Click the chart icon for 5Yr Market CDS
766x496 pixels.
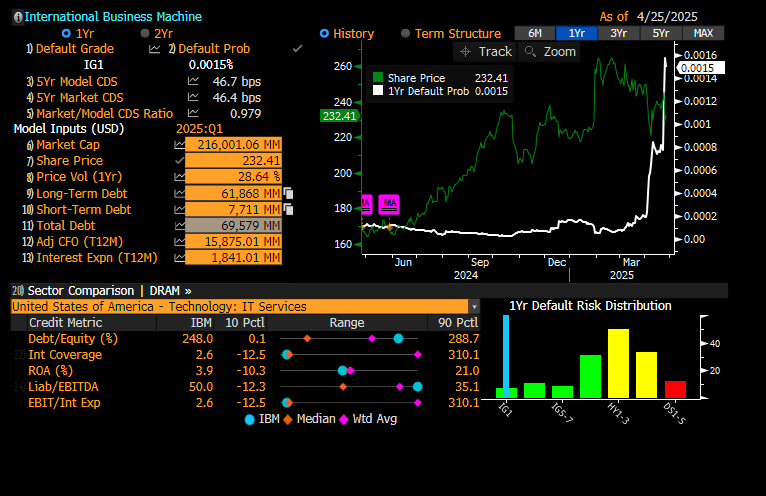193,97
